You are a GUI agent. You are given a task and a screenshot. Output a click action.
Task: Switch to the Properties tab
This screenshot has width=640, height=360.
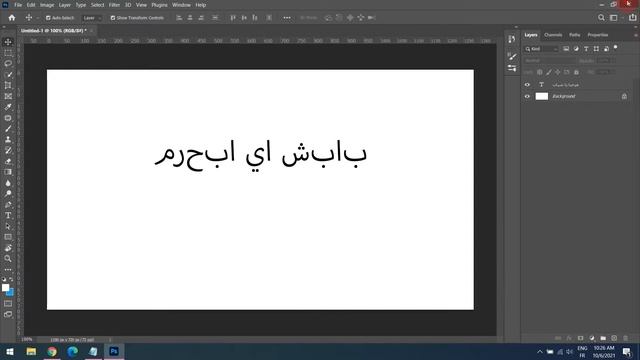tap(598, 35)
